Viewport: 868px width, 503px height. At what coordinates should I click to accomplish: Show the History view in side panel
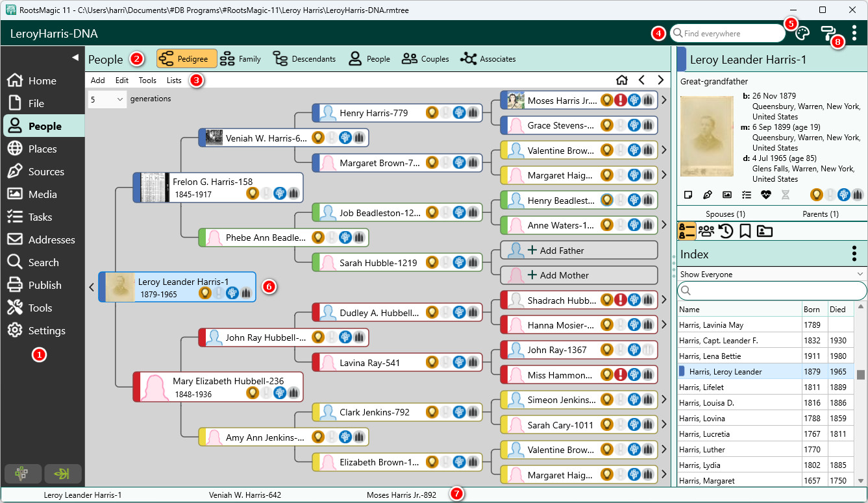(726, 231)
